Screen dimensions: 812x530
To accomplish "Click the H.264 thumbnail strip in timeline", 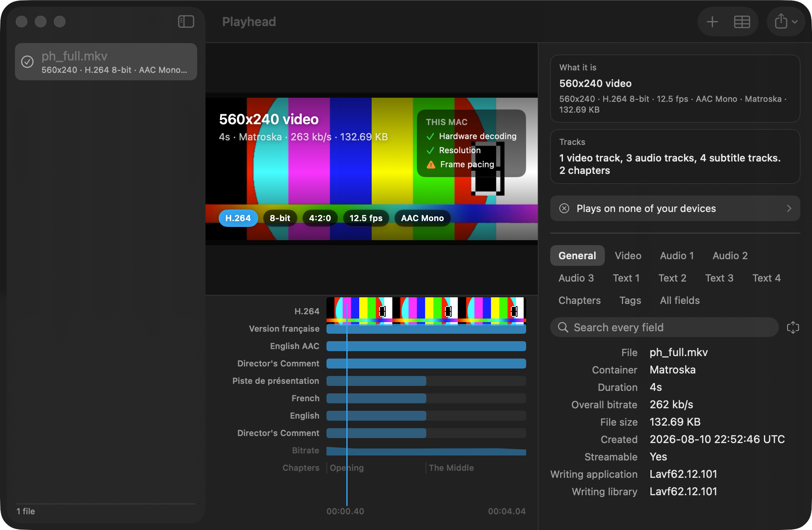I will (426, 311).
